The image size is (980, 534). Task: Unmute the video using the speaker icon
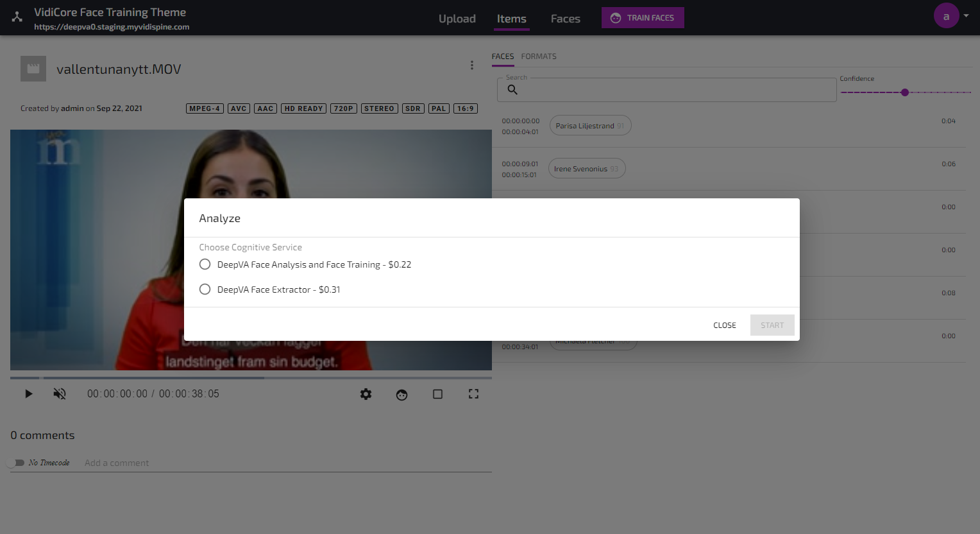pyautogui.click(x=60, y=394)
